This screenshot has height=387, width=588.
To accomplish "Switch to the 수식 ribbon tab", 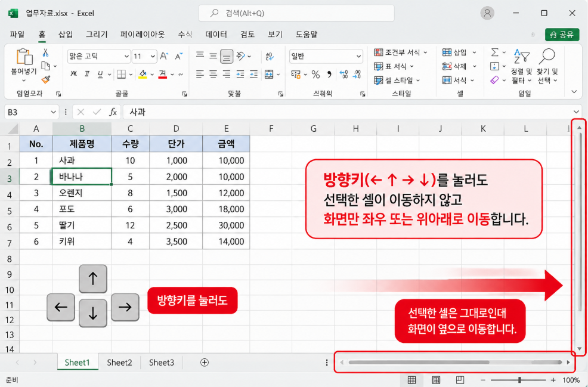I will point(185,35).
